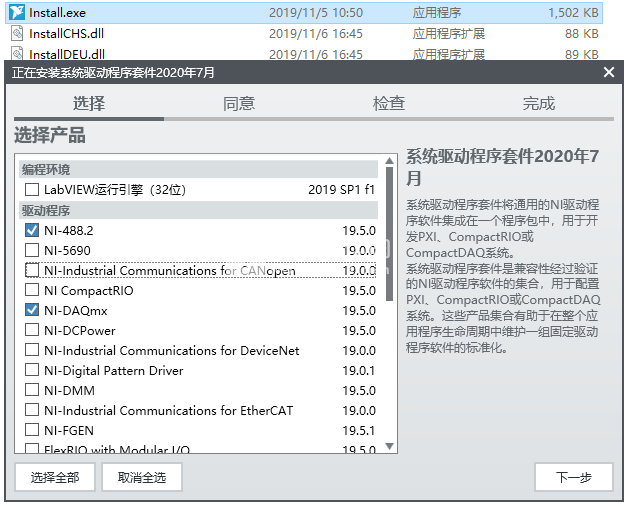Select the NI CompactRIO checkbox

[32, 290]
